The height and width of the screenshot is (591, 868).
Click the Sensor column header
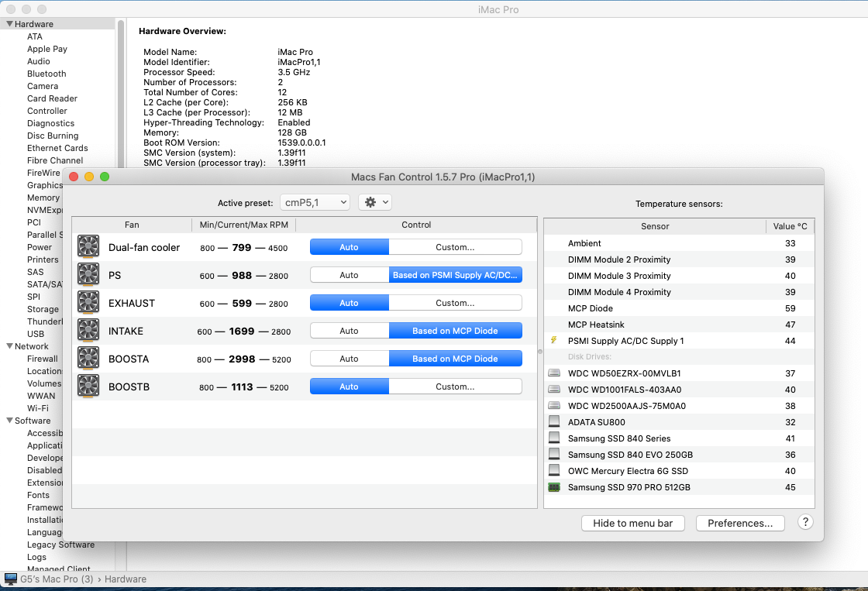pyautogui.click(x=655, y=225)
